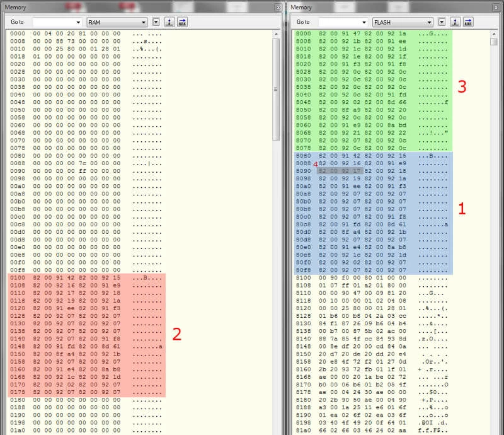
Task: Open the small options arrow button in FLASH toolbar
Action: click(442, 22)
